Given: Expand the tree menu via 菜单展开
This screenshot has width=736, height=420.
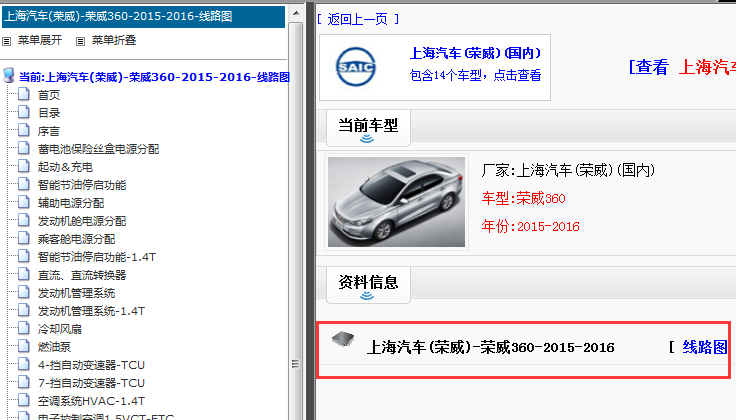Looking at the screenshot, I should coord(40,40).
